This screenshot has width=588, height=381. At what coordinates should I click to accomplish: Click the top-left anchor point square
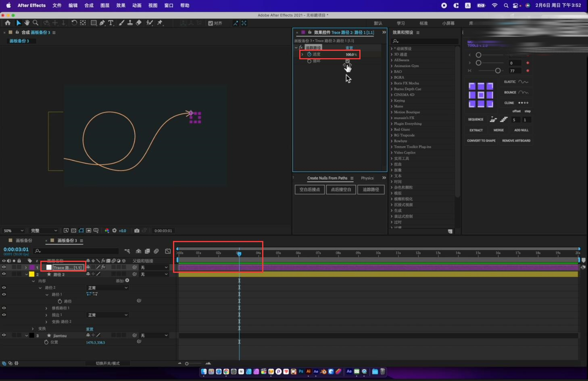[x=472, y=86]
